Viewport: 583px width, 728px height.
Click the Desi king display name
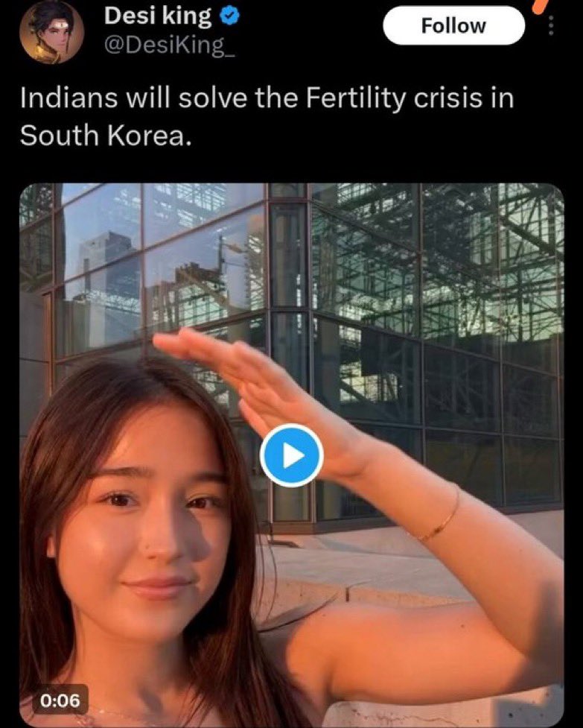(x=158, y=16)
